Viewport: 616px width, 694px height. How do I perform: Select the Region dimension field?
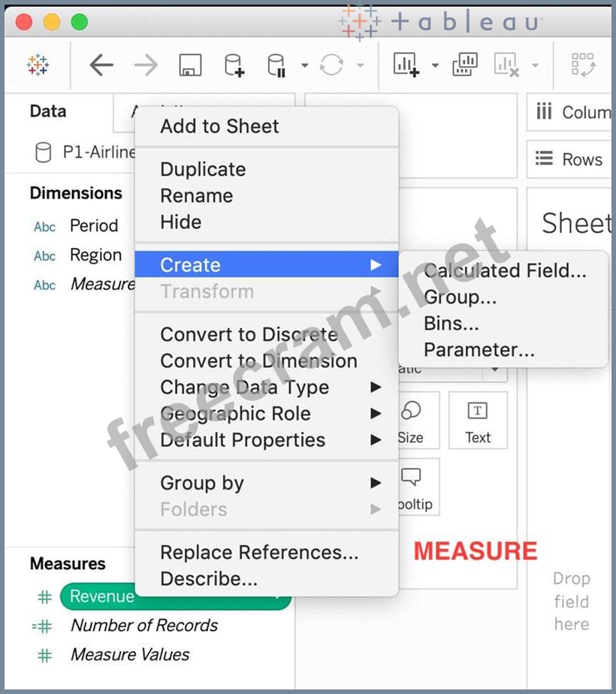pos(95,255)
